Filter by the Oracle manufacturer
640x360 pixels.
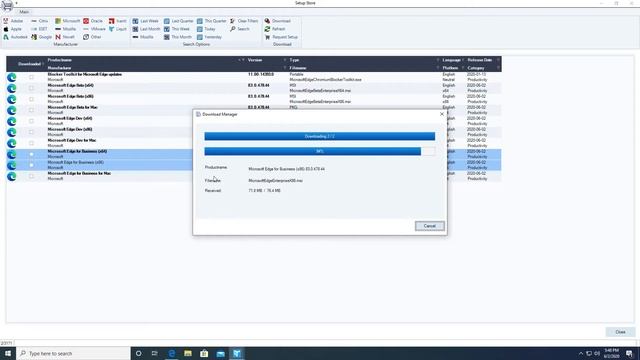point(93,21)
